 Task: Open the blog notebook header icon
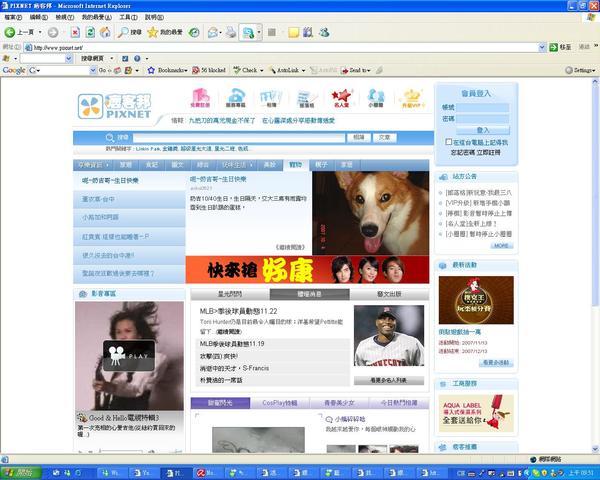tap(307, 99)
